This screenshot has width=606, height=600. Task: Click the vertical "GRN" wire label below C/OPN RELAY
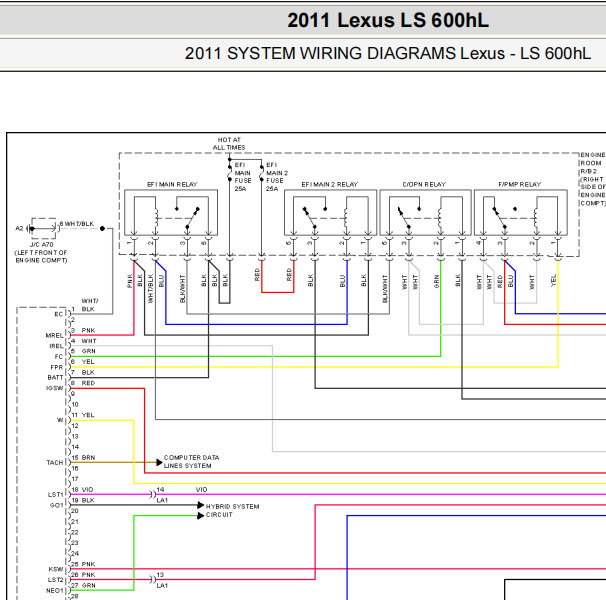(437, 281)
